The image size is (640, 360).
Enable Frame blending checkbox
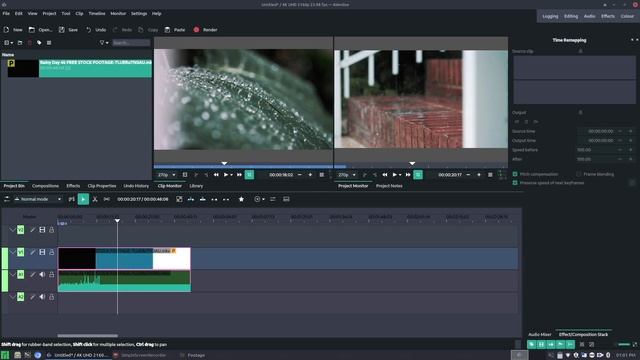point(578,174)
